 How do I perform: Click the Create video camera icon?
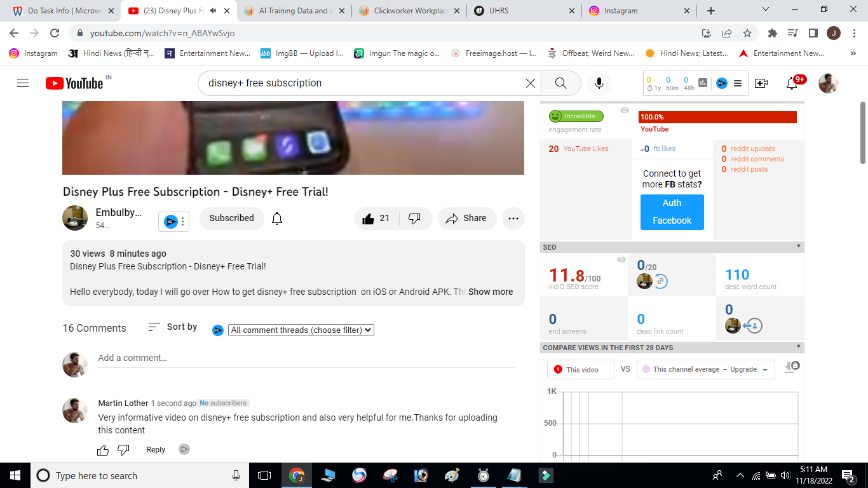(761, 83)
